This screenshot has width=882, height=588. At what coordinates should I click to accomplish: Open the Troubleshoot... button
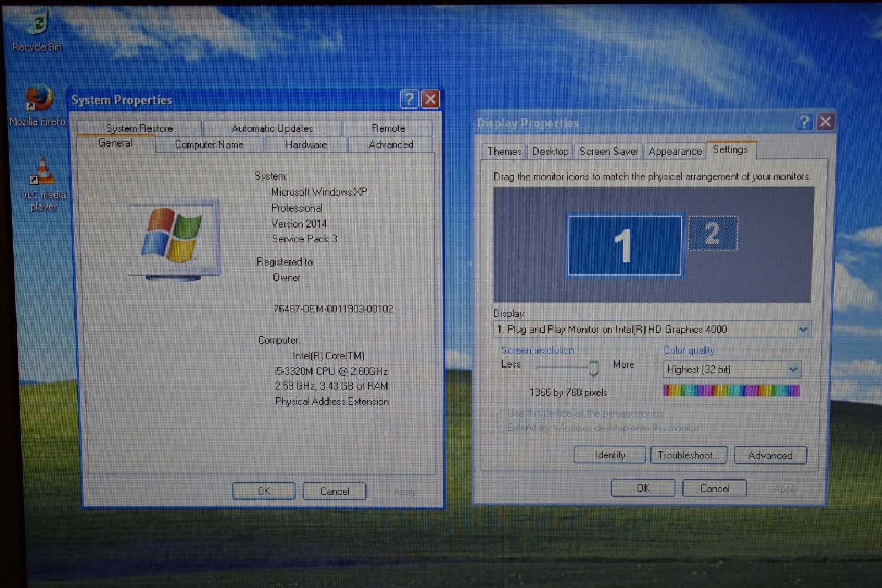[x=689, y=455]
